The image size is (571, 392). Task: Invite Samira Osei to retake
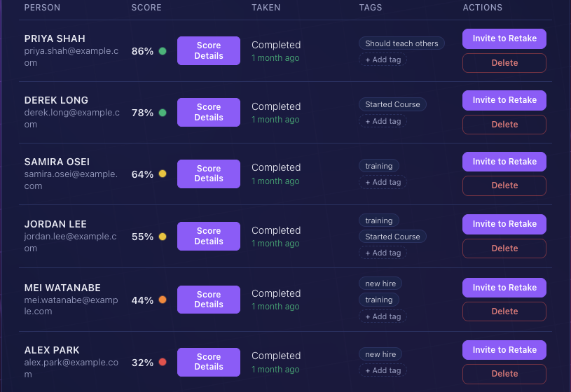[504, 162]
